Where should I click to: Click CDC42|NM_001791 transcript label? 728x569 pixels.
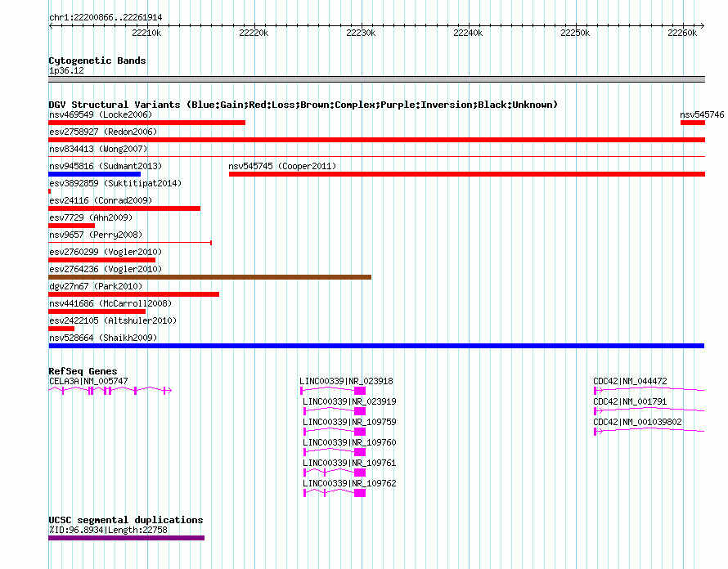(630, 401)
